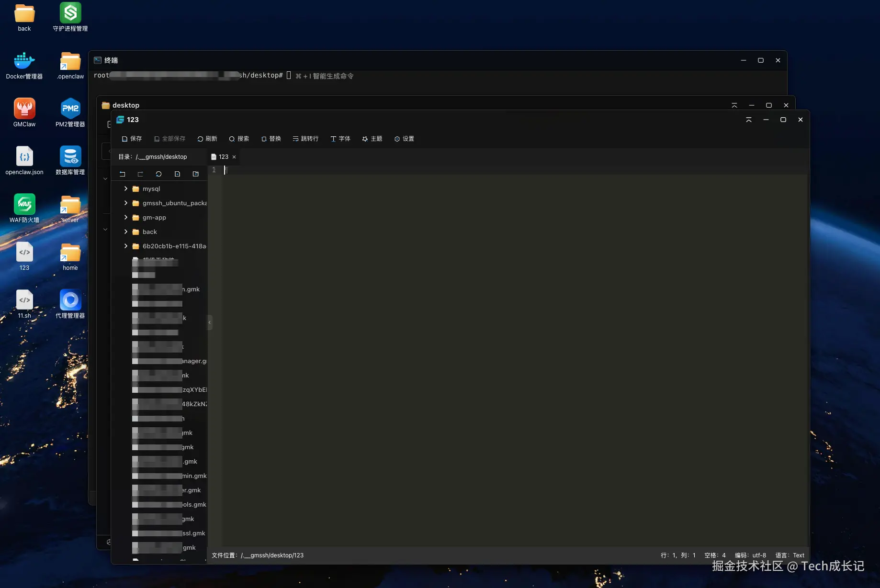Open the 123 file on the desktop
Viewport: 880px width, 588px height.
point(24,256)
